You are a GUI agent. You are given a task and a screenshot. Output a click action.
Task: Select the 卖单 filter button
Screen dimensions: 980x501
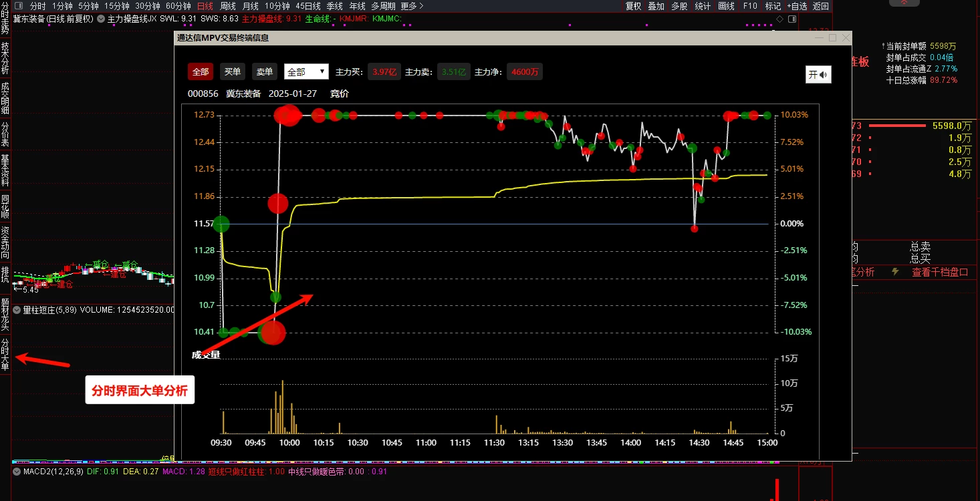(265, 71)
